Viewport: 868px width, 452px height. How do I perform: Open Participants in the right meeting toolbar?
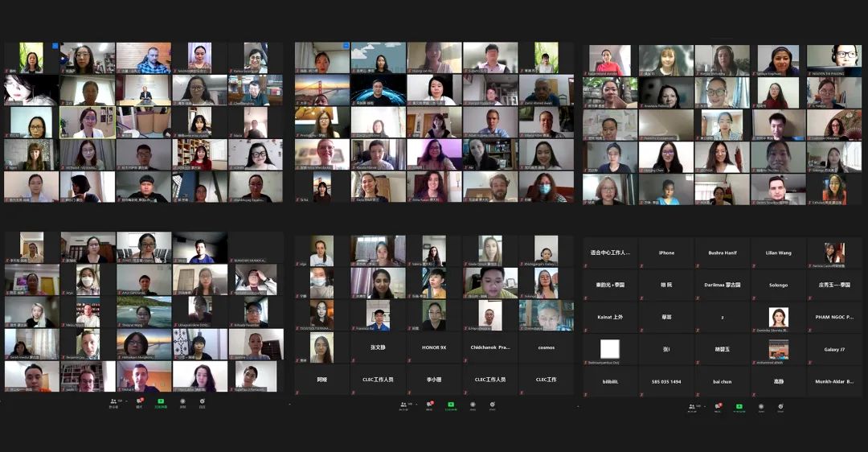coord(690,406)
